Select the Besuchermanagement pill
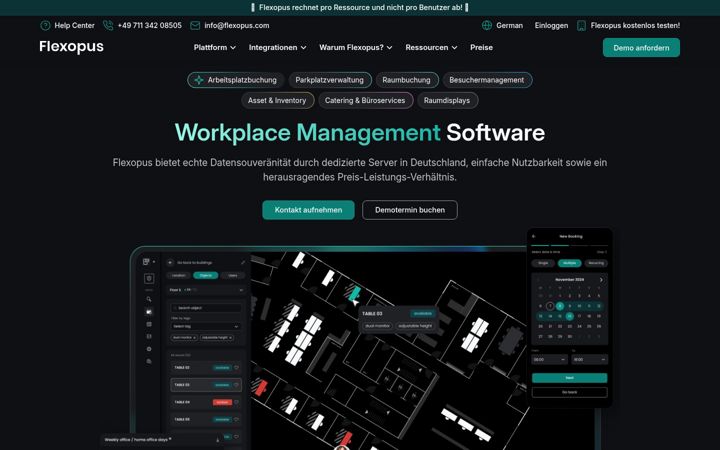The width and height of the screenshot is (720, 450). pos(487,80)
